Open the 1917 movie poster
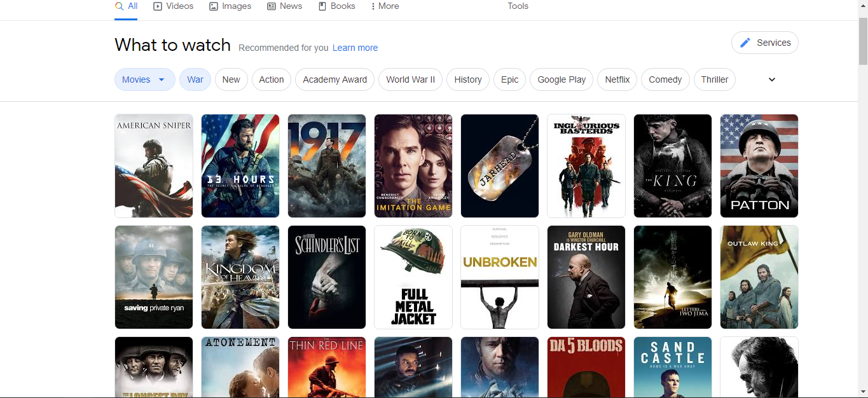Image resolution: width=868 pixels, height=398 pixels. 327,166
